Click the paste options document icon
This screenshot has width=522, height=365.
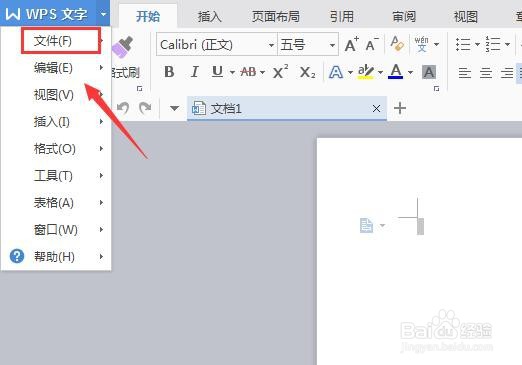click(x=366, y=225)
